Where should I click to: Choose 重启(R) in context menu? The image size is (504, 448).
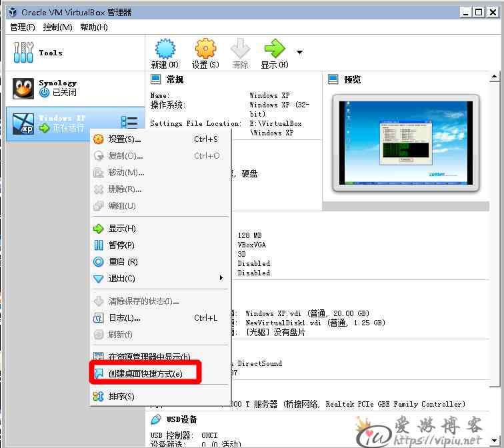pyautogui.click(x=161, y=262)
